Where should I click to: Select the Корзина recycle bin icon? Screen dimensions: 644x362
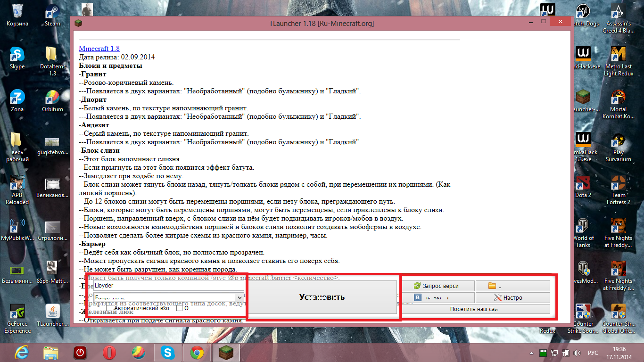tap(17, 15)
